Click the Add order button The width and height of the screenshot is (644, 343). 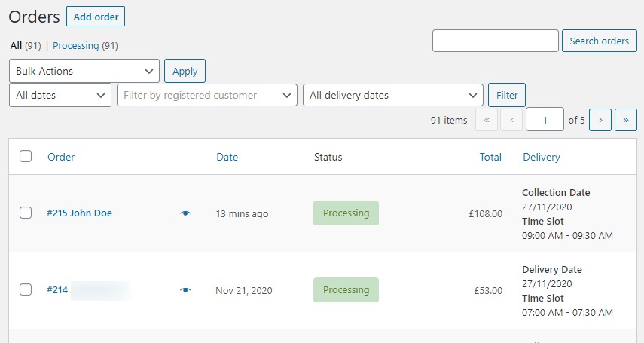pyautogui.click(x=96, y=17)
